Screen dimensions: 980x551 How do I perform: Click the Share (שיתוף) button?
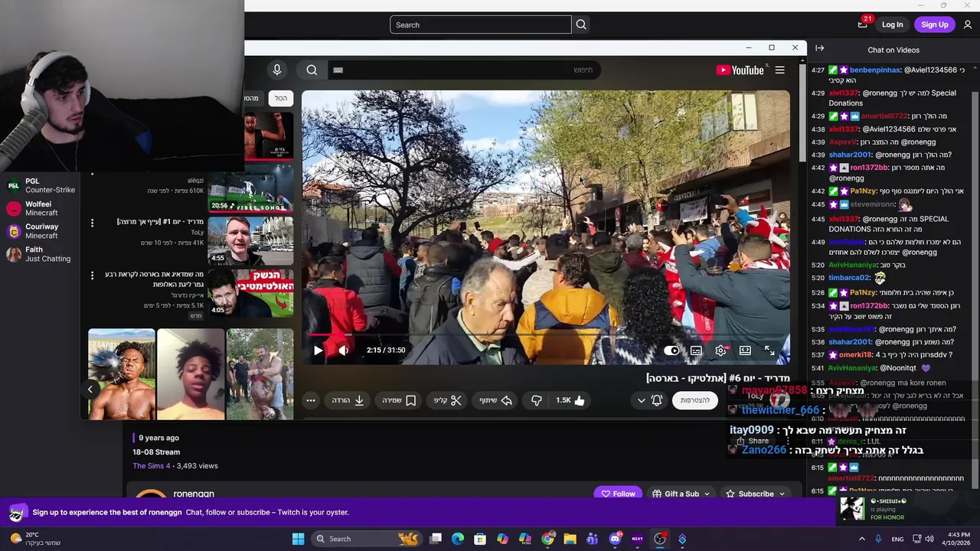click(495, 400)
